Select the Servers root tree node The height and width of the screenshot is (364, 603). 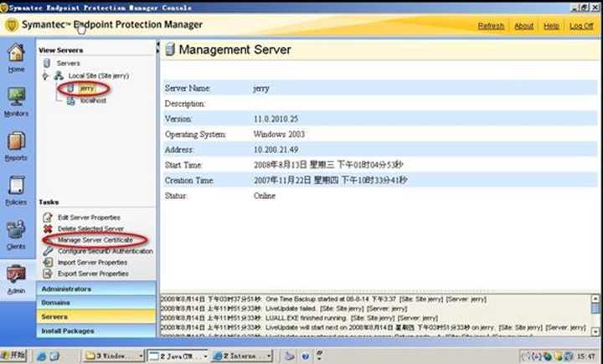click(68, 63)
